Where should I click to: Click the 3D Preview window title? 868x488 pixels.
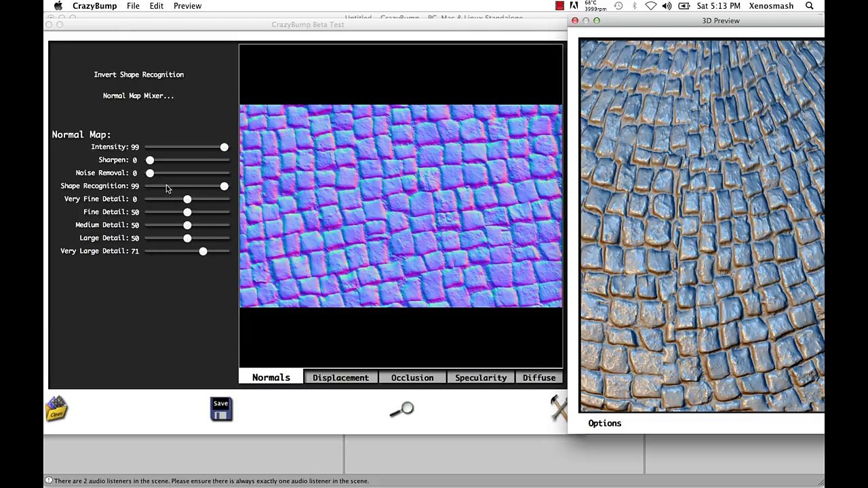[721, 20]
